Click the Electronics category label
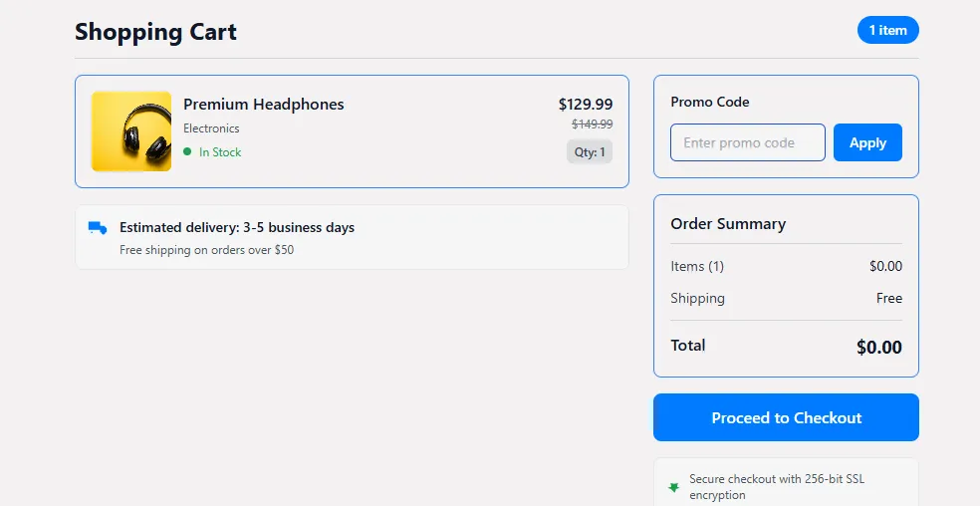Image resolution: width=980 pixels, height=506 pixels. pyautogui.click(x=211, y=128)
